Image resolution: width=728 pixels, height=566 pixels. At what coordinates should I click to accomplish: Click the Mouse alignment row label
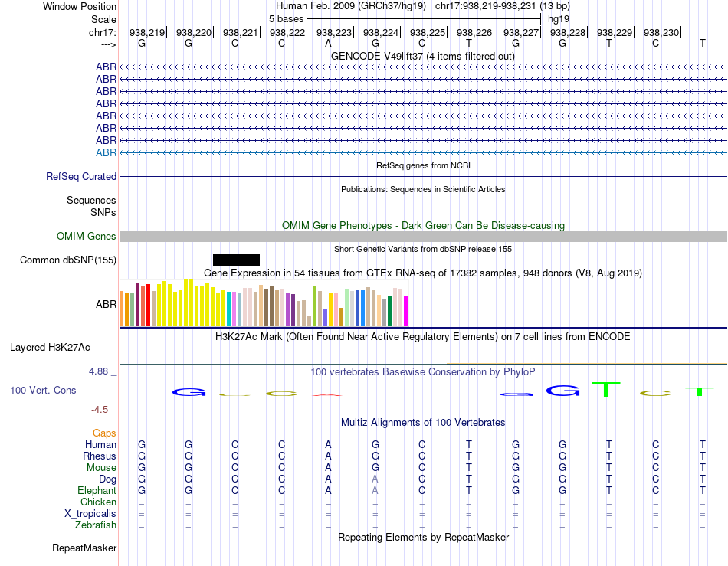101,468
